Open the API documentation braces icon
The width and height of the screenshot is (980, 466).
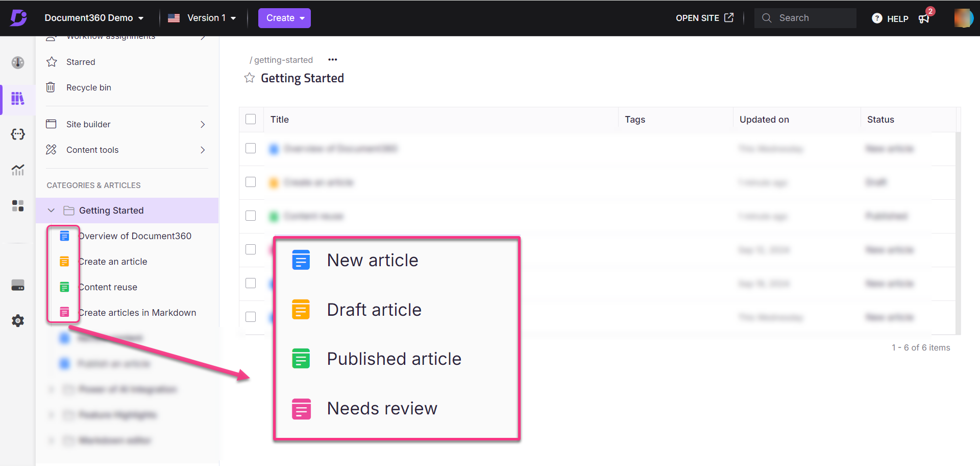click(18, 134)
